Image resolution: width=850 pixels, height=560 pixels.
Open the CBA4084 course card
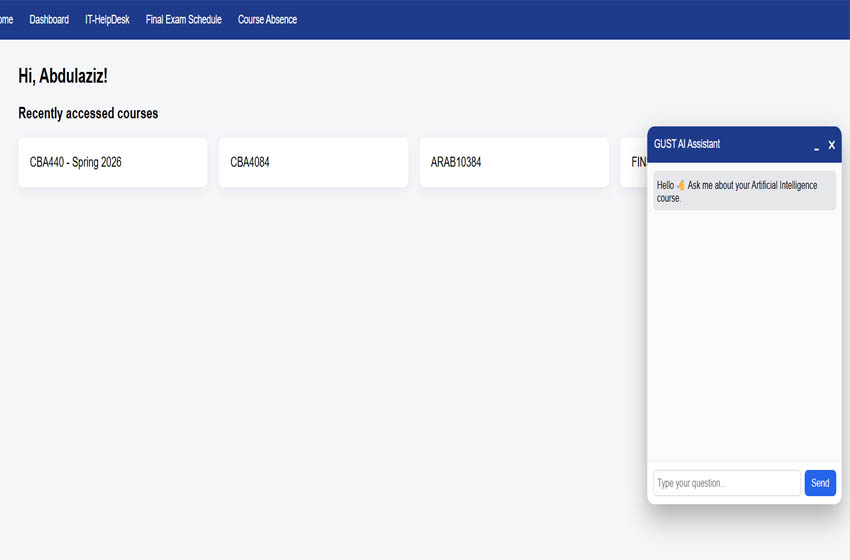(313, 162)
